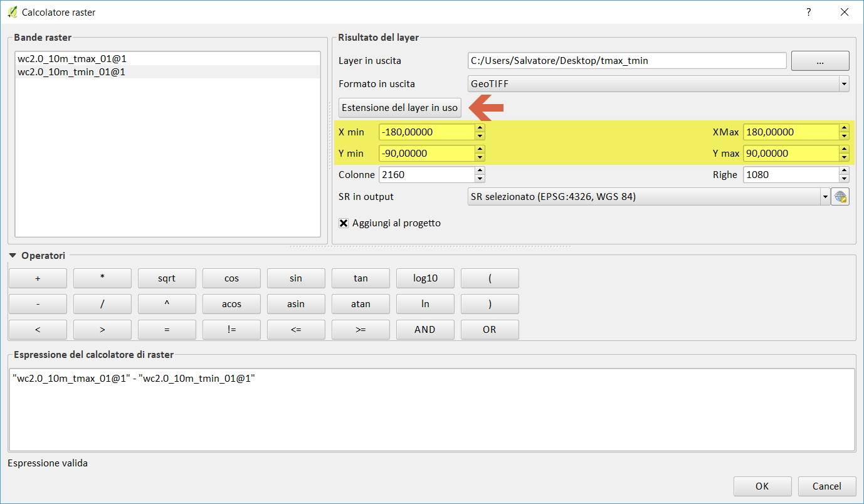Insert the atan function

coord(361,304)
